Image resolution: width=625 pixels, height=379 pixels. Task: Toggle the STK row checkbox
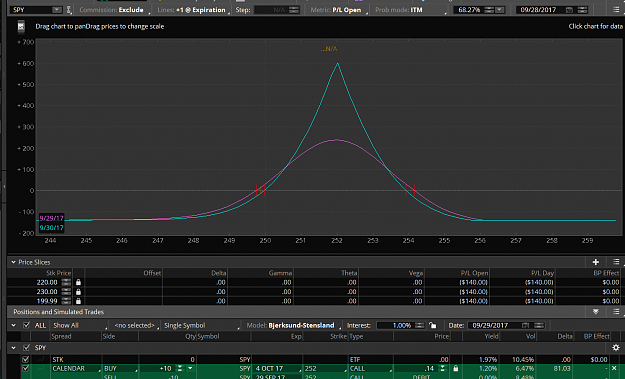click(26, 359)
